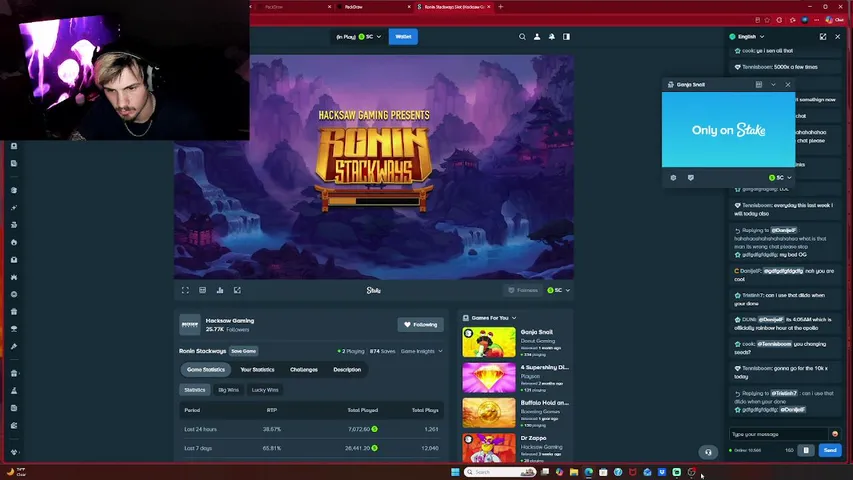Open the Challenges tab
Viewport: 853px width, 480px height.
[304, 370]
